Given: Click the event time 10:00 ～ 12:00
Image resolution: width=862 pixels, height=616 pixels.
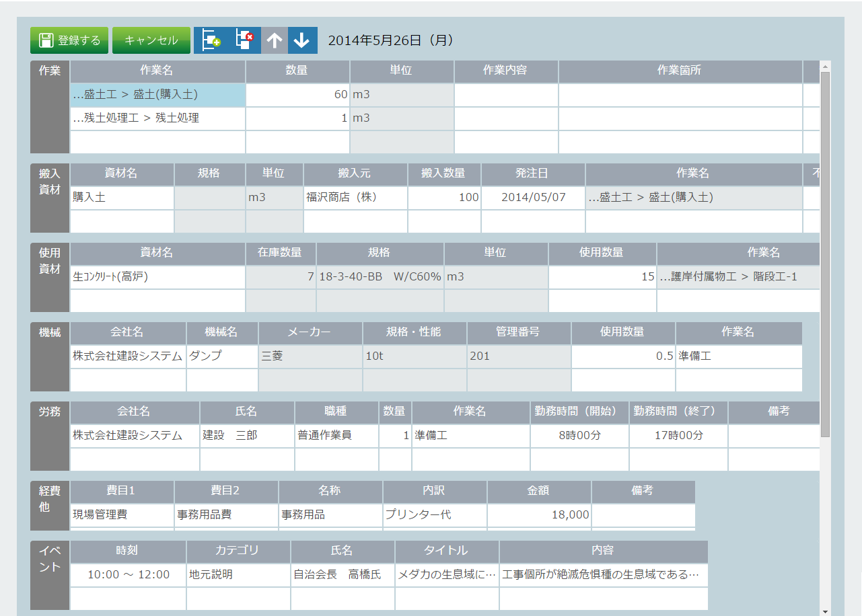Looking at the screenshot, I should click(128, 575).
